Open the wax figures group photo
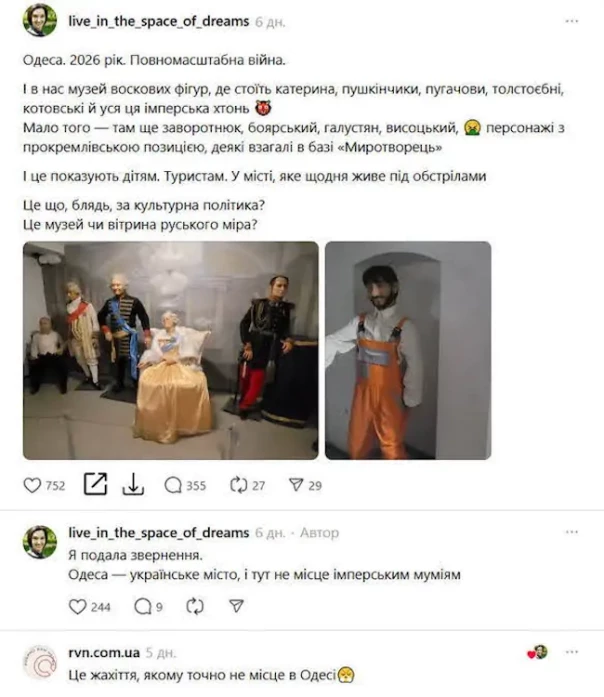The width and height of the screenshot is (604, 697). click(x=171, y=350)
